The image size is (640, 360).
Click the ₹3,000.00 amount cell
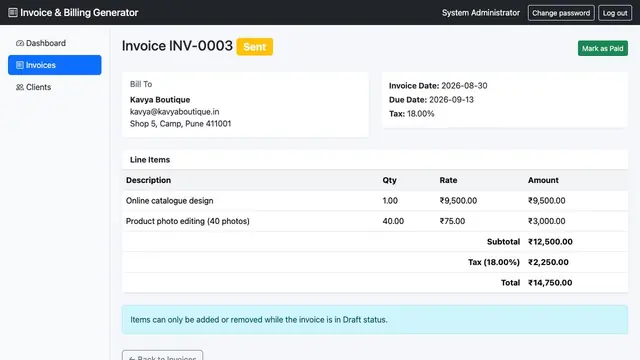547,221
